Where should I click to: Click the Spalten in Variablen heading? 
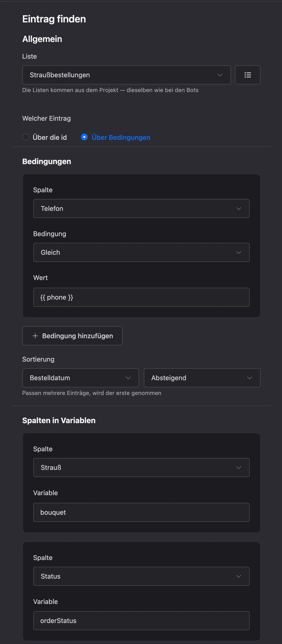click(59, 421)
